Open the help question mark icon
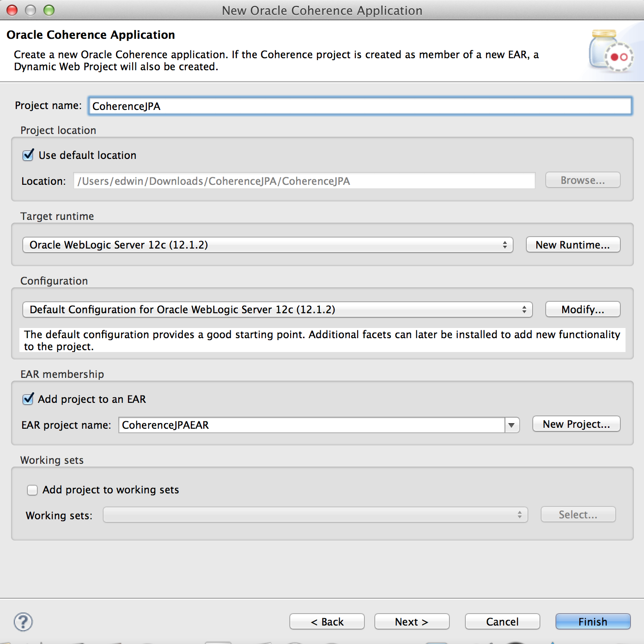 click(23, 622)
